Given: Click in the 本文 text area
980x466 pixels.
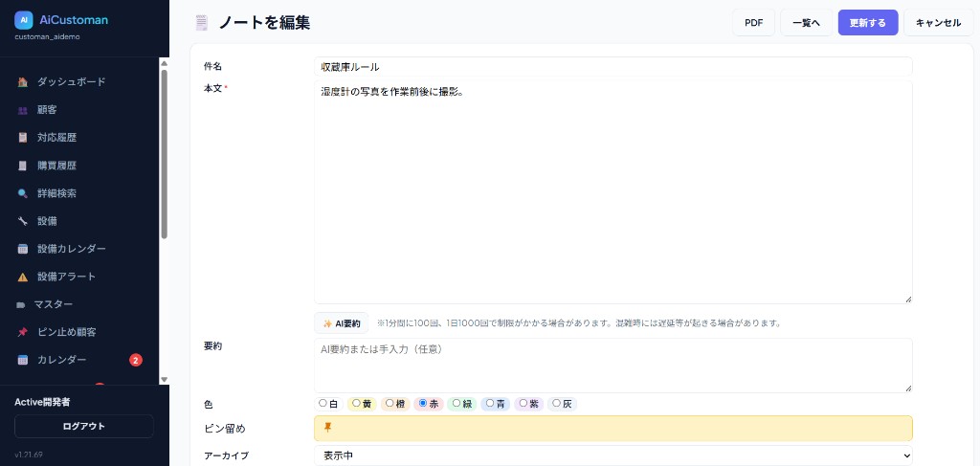Looking at the screenshot, I should click(x=613, y=191).
